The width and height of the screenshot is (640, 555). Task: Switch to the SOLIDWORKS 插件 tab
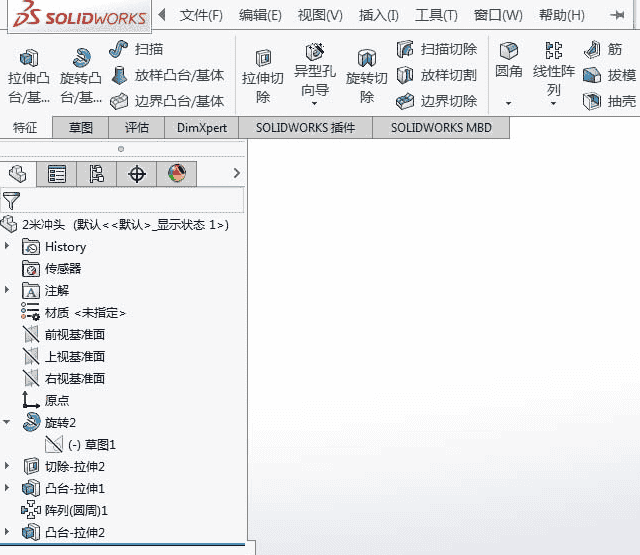[x=305, y=128]
